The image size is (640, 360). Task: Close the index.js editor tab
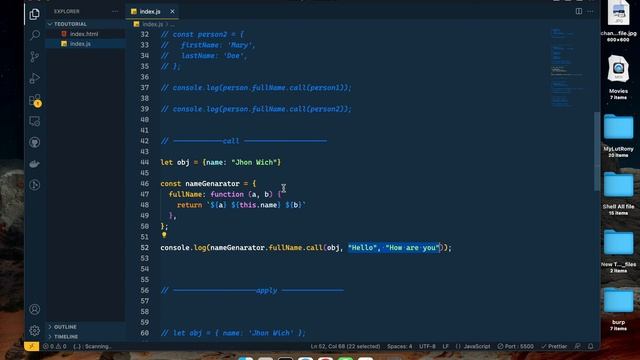click(172, 11)
